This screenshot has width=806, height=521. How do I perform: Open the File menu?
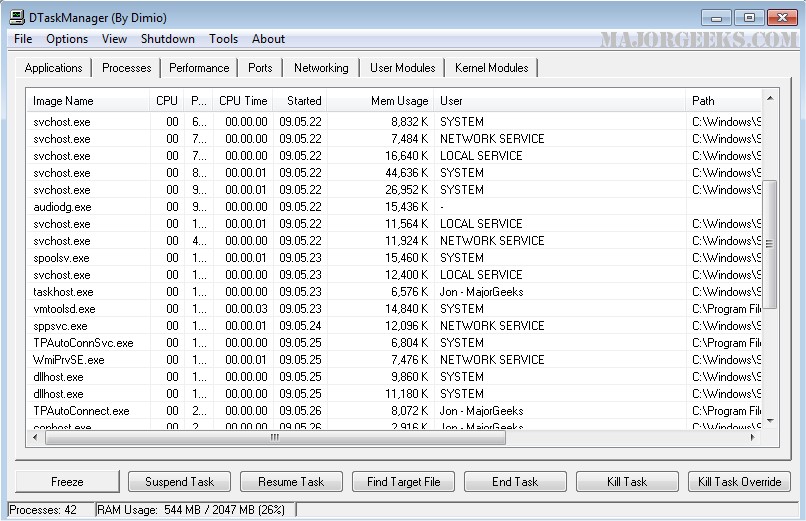click(x=23, y=39)
